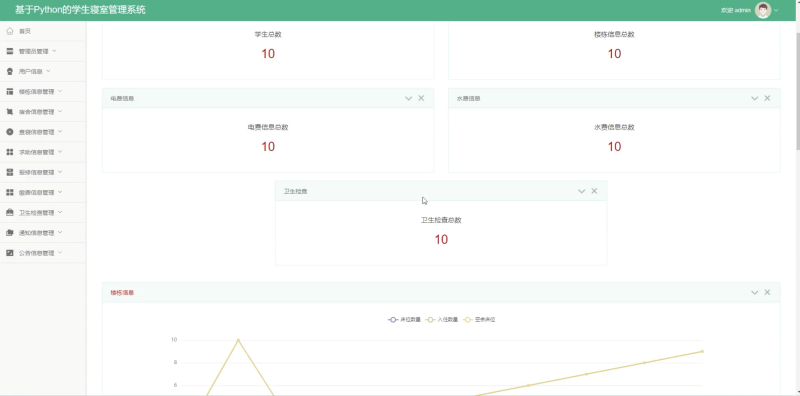Expand 宿舍信息管理 using its chevron

60,111
